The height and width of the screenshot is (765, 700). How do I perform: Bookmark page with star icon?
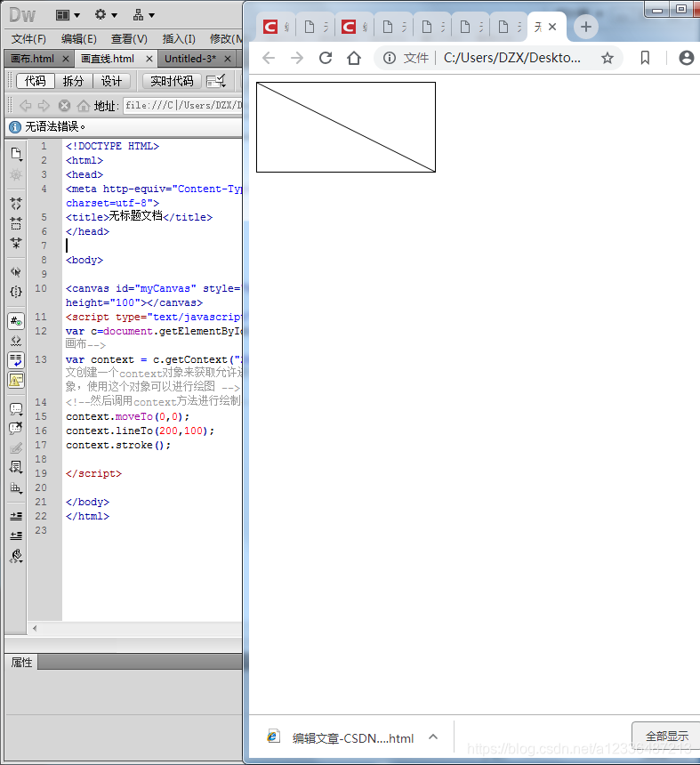[x=607, y=58]
